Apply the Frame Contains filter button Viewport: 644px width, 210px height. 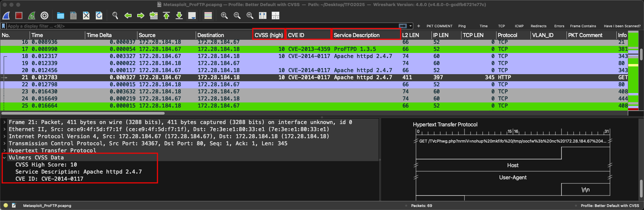click(583, 26)
